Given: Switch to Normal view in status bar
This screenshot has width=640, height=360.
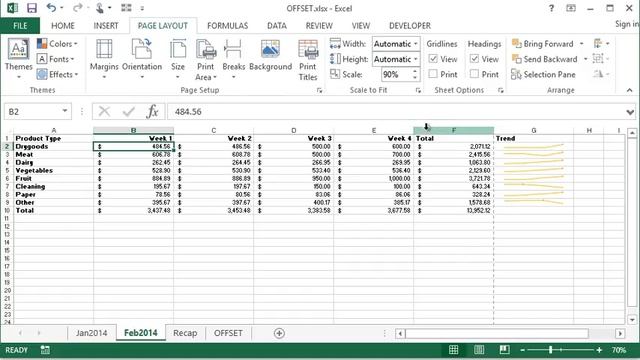Looking at the screenshot, I should point(453,350).
